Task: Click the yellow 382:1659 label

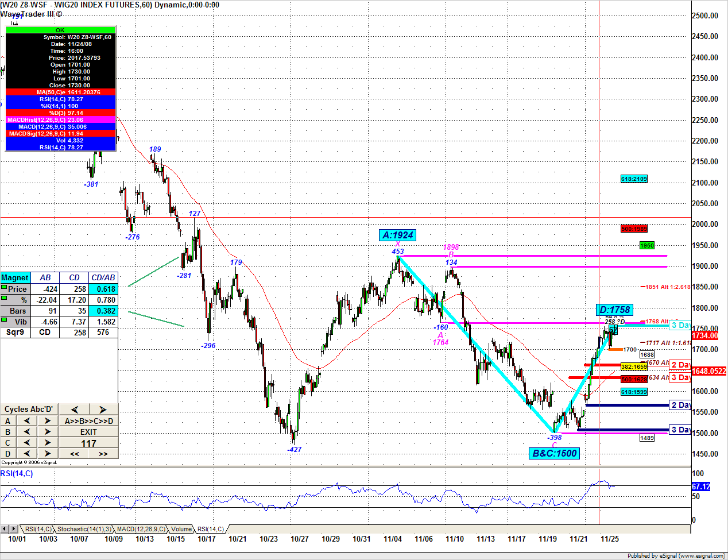Action: coord(634,366)
